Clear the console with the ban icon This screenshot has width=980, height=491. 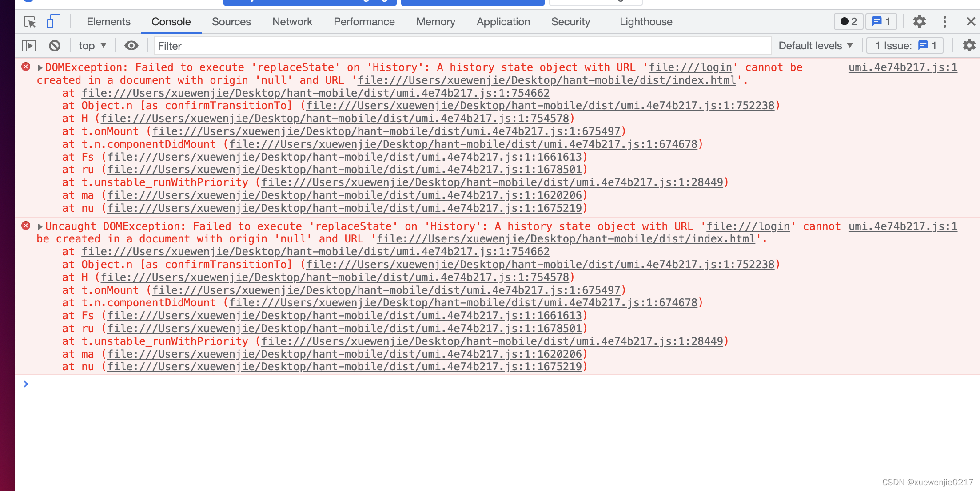(55, 46)
